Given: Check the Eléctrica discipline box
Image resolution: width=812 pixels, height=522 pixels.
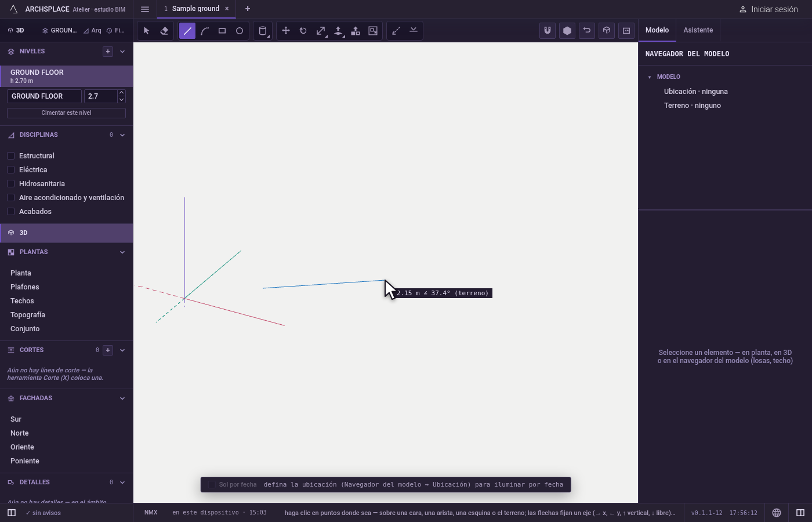Looking at the screenshot, I should click(x=10, y=170).
